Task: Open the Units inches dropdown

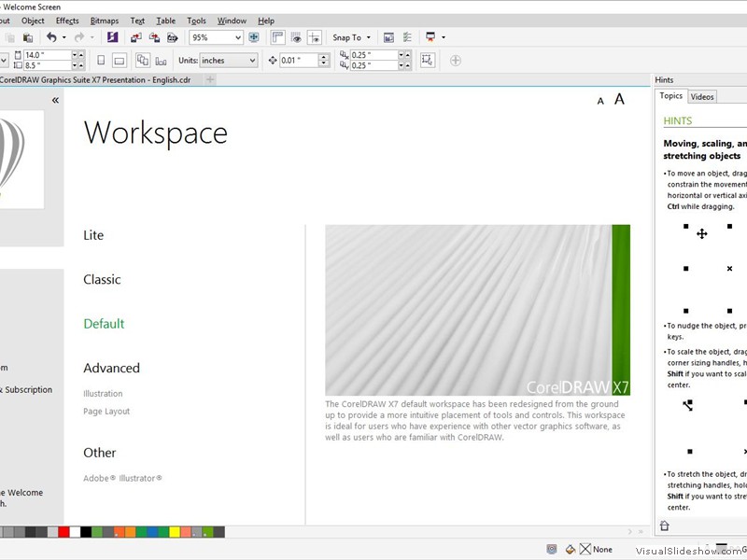Action: (x=229, y=61)
